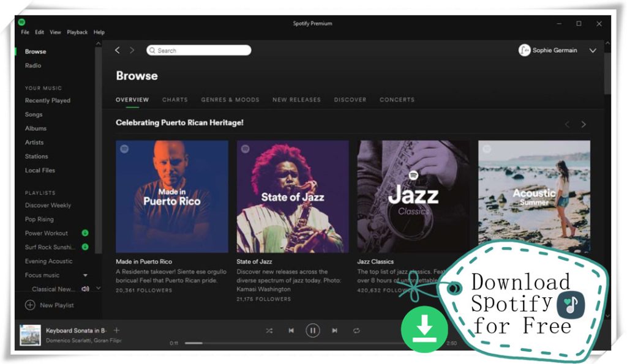Go back with the left navigation arrow

tap(117, 50)
